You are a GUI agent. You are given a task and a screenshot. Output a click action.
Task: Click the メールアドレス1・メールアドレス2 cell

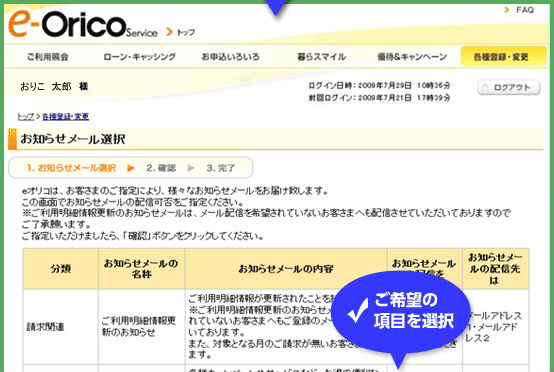(495, 327)
